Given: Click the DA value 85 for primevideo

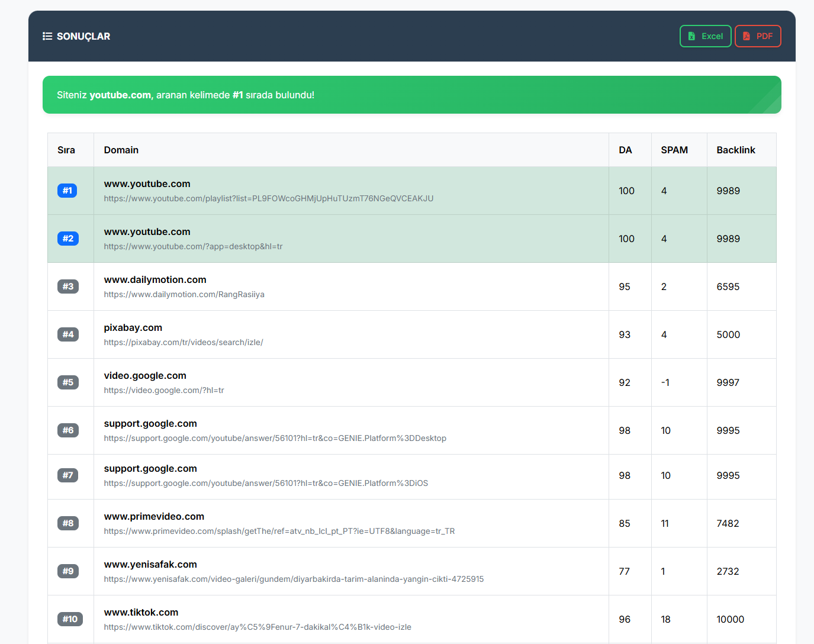Looking at the screenshot, I should [x=625, y=523].
